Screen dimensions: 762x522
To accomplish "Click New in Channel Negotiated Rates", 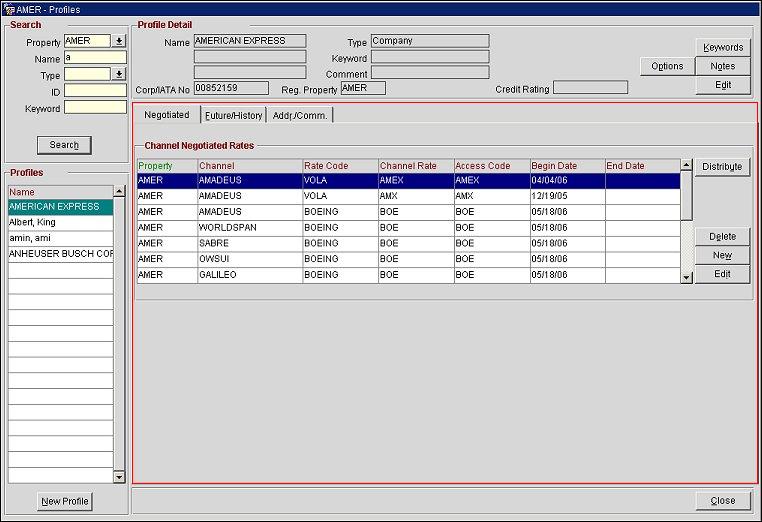I will pos(722,256).
